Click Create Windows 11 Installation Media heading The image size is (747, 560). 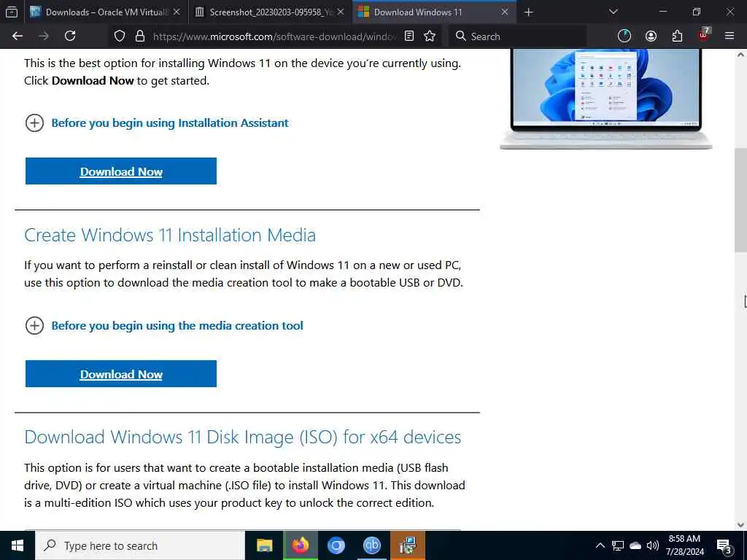[x=170, y=235]
